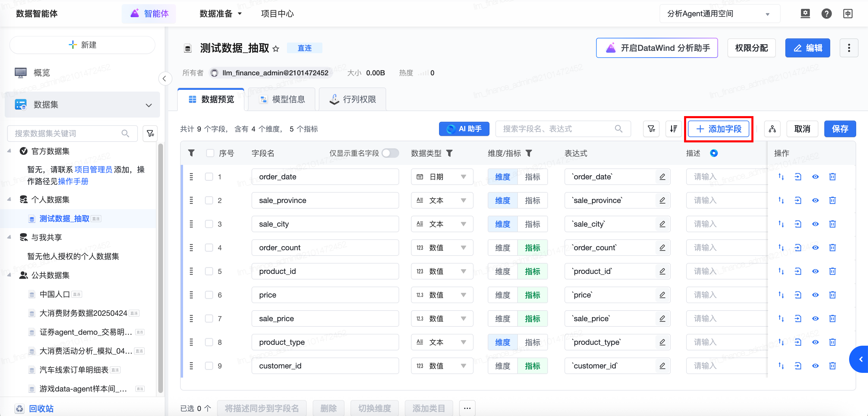This screenshot has width=868, height=416.
Task: Open the hierarchy structure icon near 取消
Action: point(772,129)
